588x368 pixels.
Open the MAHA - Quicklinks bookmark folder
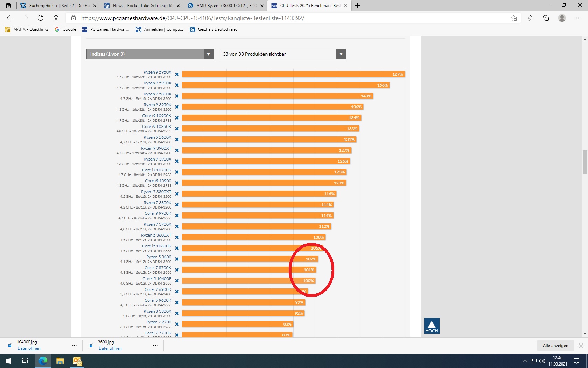pyautogui.click(x=27, y=29)
